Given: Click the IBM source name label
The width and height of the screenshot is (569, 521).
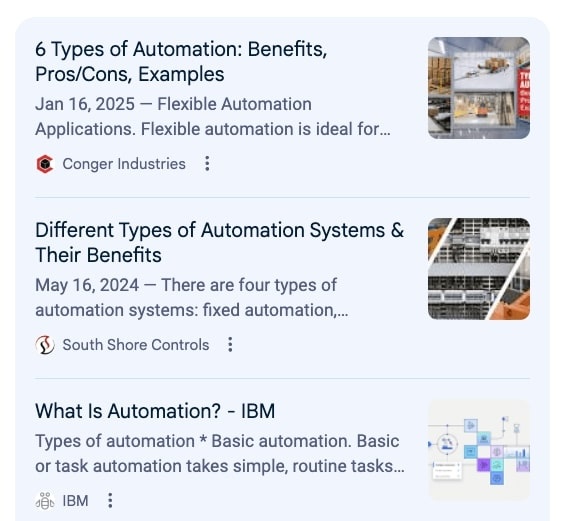Looking at the screenshot, I should pyautogui.click(x=75, y=501).
